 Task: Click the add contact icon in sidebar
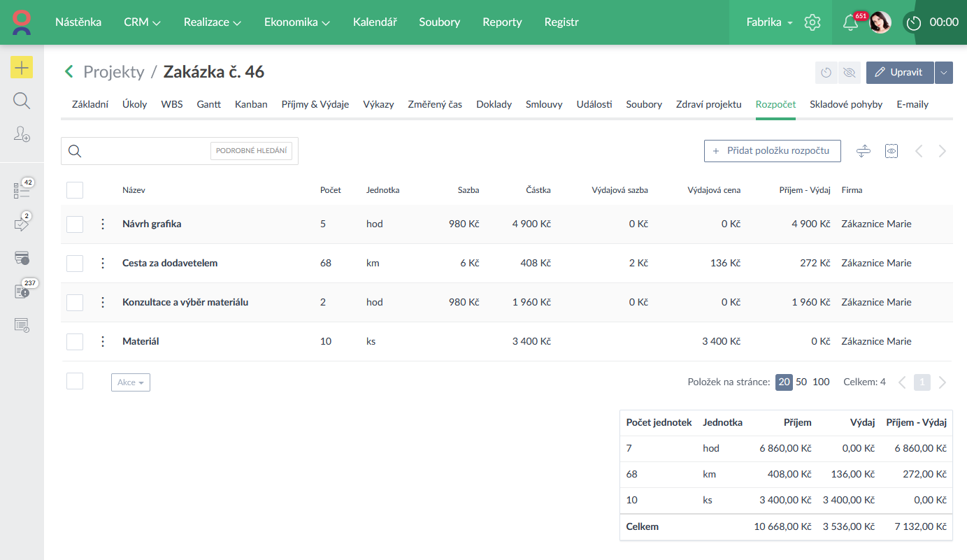pyautogui.click(x=22, y=134)
